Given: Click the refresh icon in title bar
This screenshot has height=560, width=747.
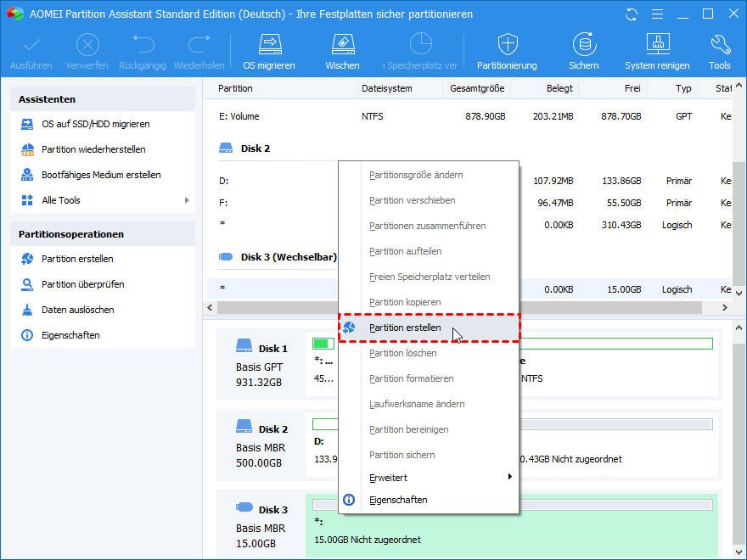Looking at the screenshot, I should point(632,14).
